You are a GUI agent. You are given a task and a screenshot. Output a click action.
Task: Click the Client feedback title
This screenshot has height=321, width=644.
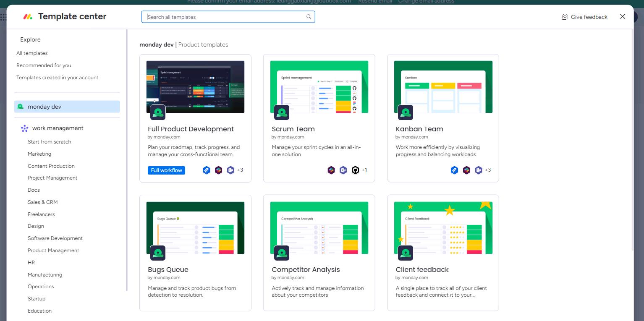(422, 270)
